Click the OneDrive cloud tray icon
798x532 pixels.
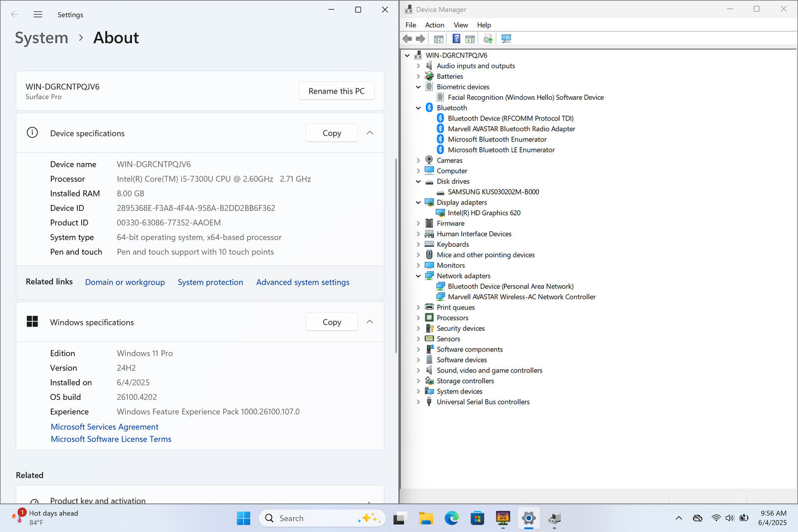pyautogui.click(x=698, y=518)
